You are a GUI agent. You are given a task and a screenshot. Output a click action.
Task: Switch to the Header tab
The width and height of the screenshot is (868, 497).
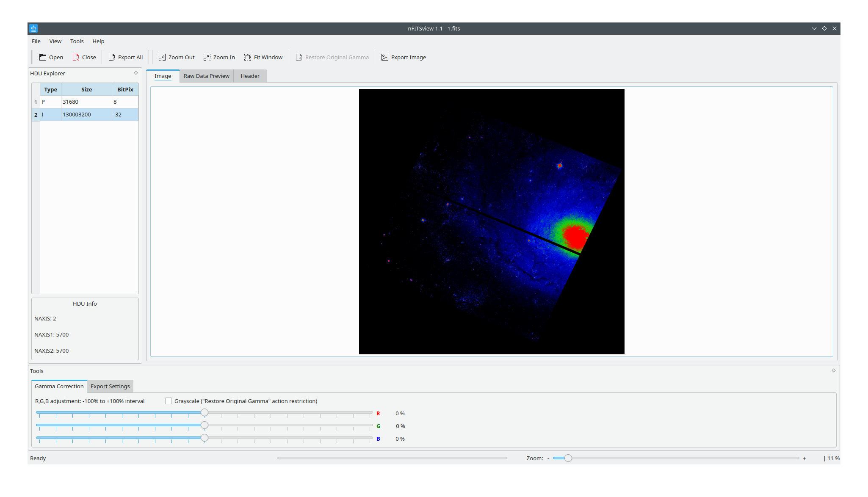(250, 76)
